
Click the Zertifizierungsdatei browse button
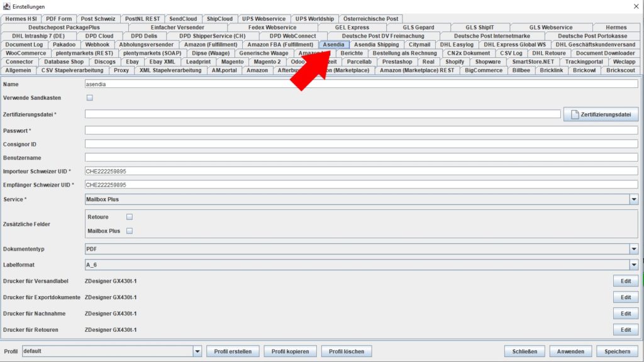coord(601,114)
